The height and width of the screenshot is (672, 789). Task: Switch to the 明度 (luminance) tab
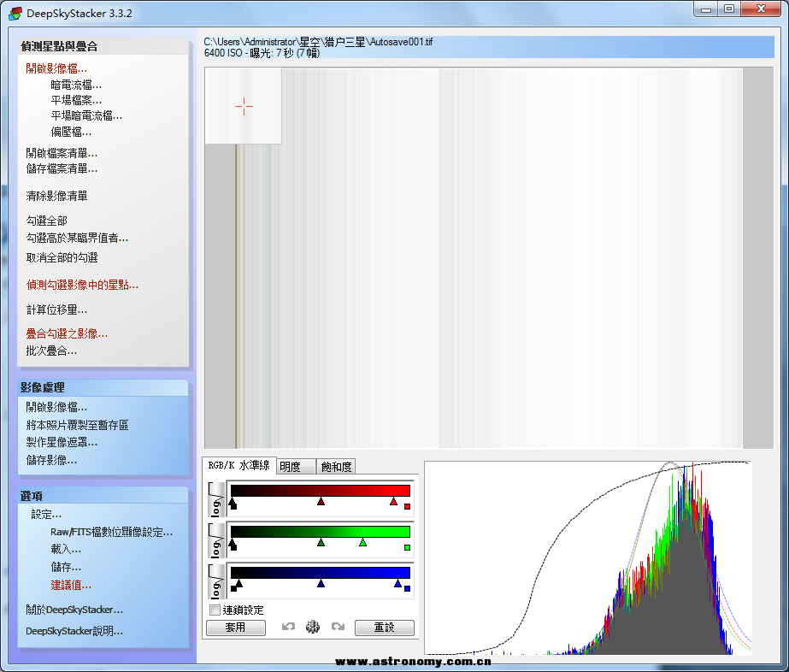tap(296, 467)
